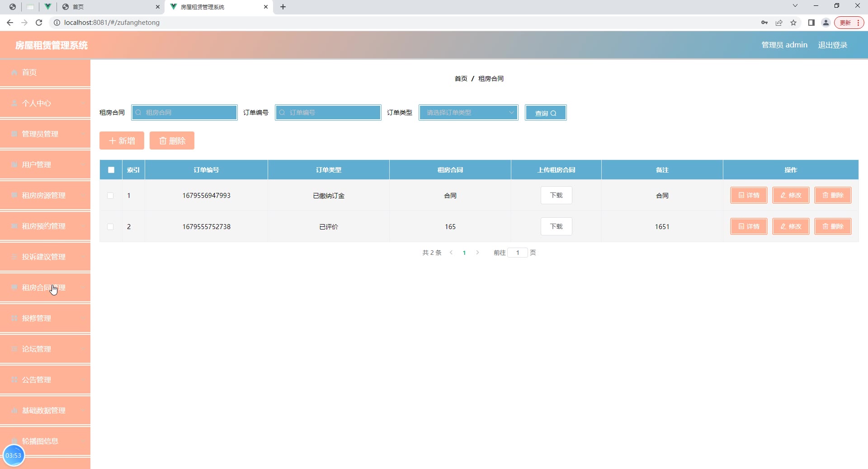Select the 房屋租赁管理系统 browser tab
Screen dimensions: 868x469
pos(219,7)
